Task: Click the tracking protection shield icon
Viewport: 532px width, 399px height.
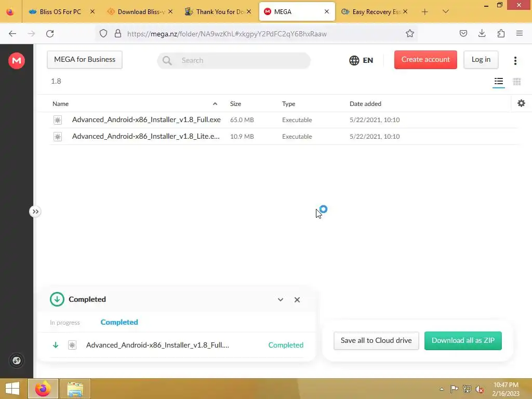Action: coord(103,34)
